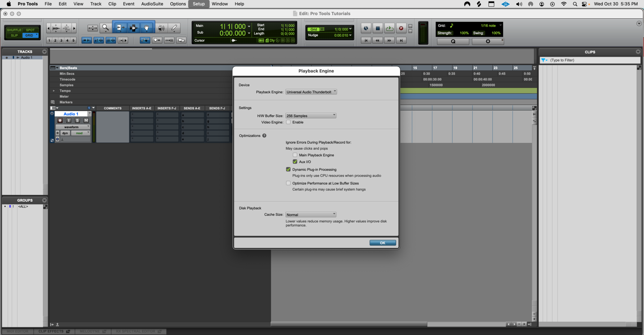Viewport: 644px width, 335px height.
Task: Open the AudioSuite menu
Action: pyautogui.click(x=152, y=4)
